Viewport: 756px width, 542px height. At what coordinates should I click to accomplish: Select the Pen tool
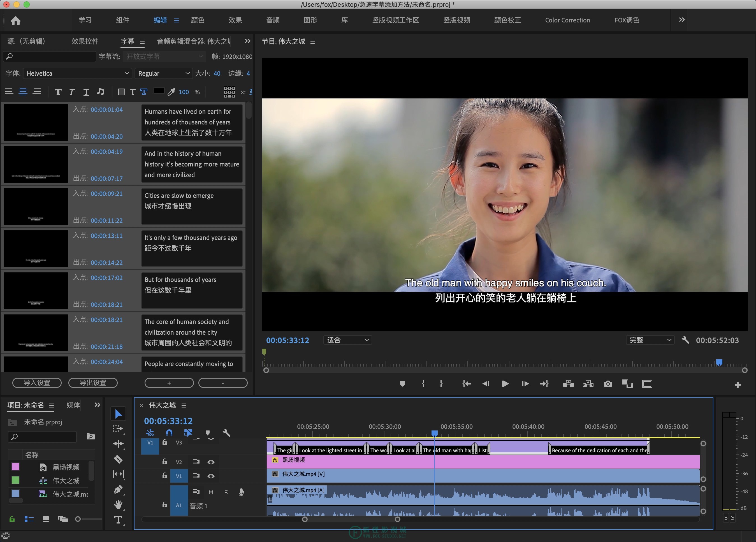pos(118,489)
